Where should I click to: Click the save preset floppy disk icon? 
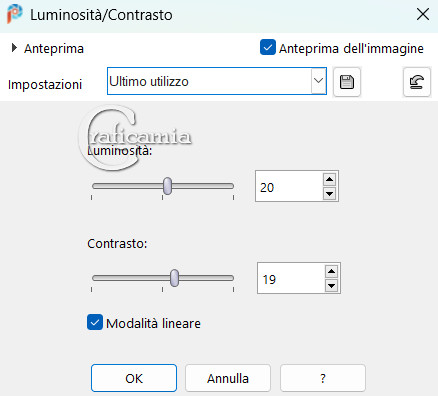pos(347,82)
